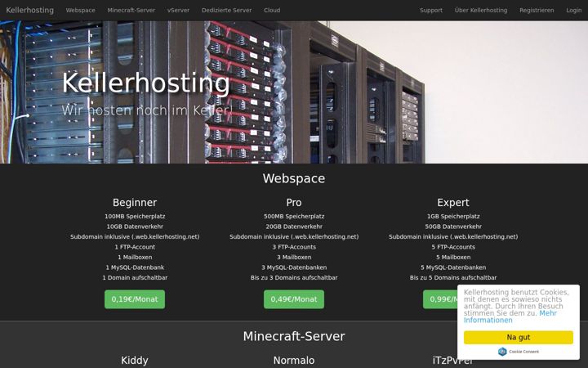Open the Kellerhosting brand home link
The height and width of the screenshot is (368, 588).
(29, 10)
